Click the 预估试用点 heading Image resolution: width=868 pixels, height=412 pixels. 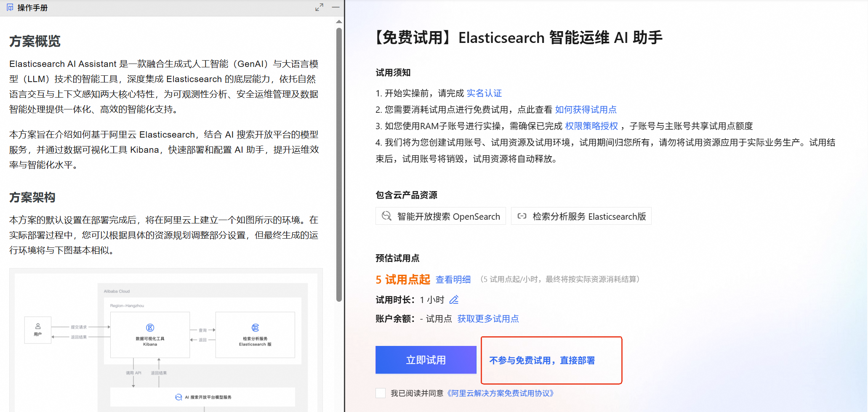pos(397,258)
